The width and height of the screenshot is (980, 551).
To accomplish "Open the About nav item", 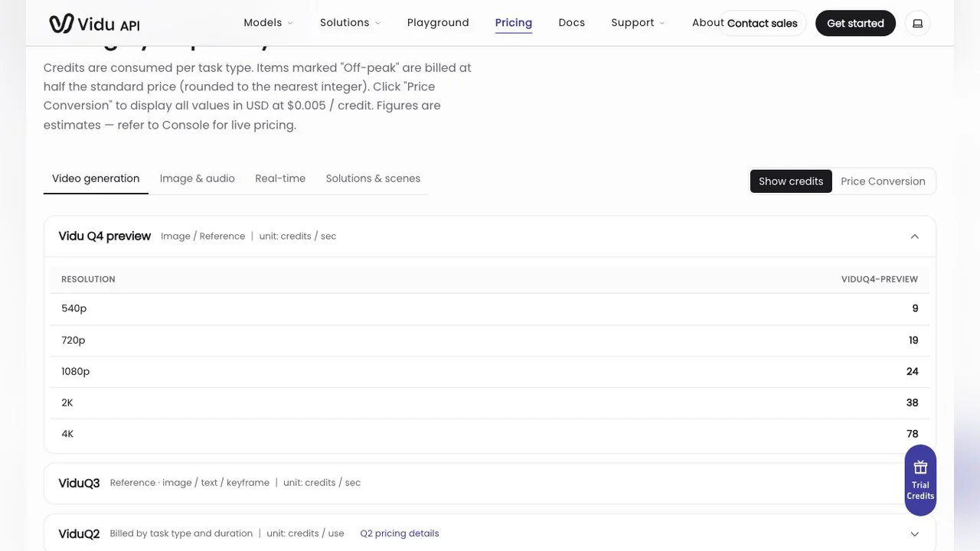I will (x=708, y=23).
